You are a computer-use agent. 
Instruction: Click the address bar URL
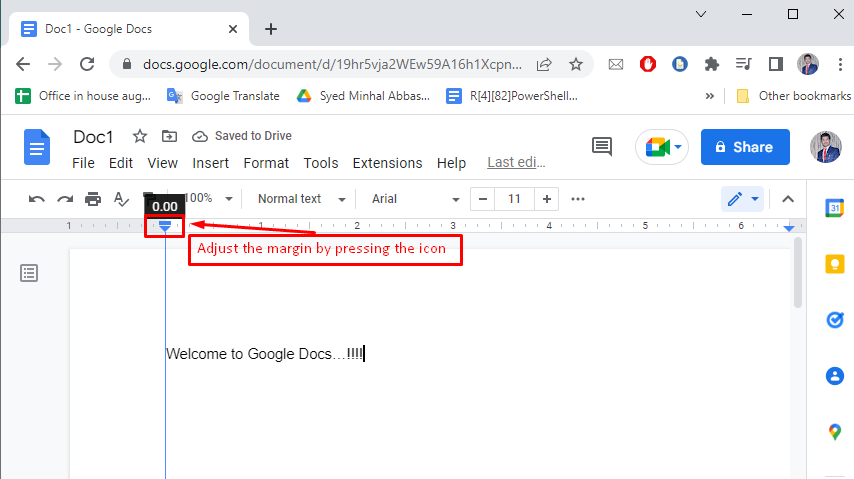click(332, 64)
